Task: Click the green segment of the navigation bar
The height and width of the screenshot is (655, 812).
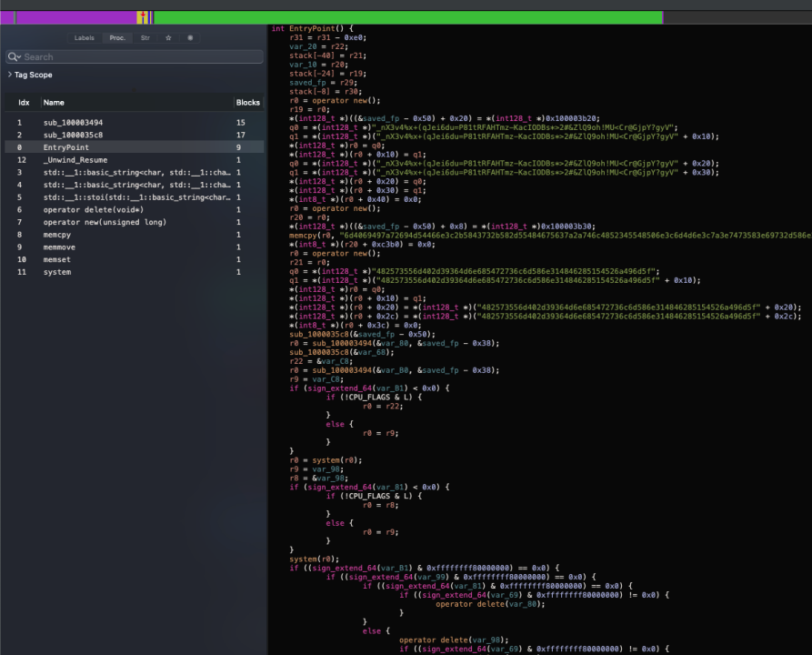Action: tap(408, 17)
